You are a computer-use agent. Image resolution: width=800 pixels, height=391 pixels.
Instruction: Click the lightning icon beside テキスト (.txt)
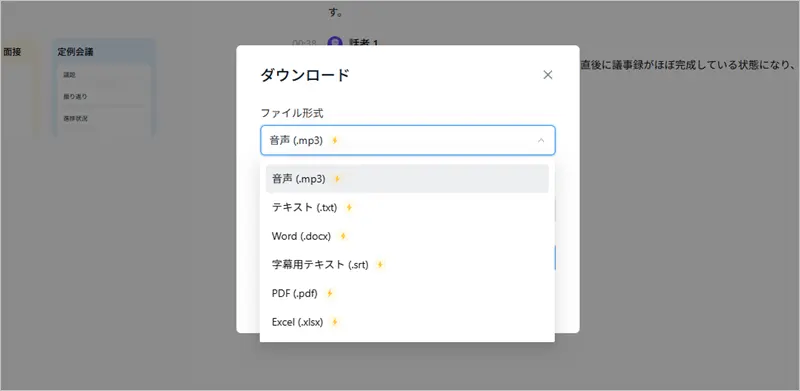click(x=349, y=208)
